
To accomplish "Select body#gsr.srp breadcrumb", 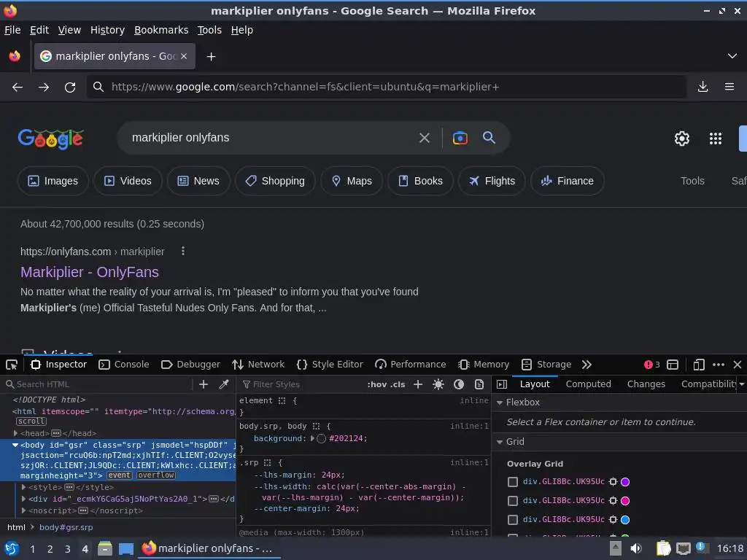I will (x=66, y=528).
